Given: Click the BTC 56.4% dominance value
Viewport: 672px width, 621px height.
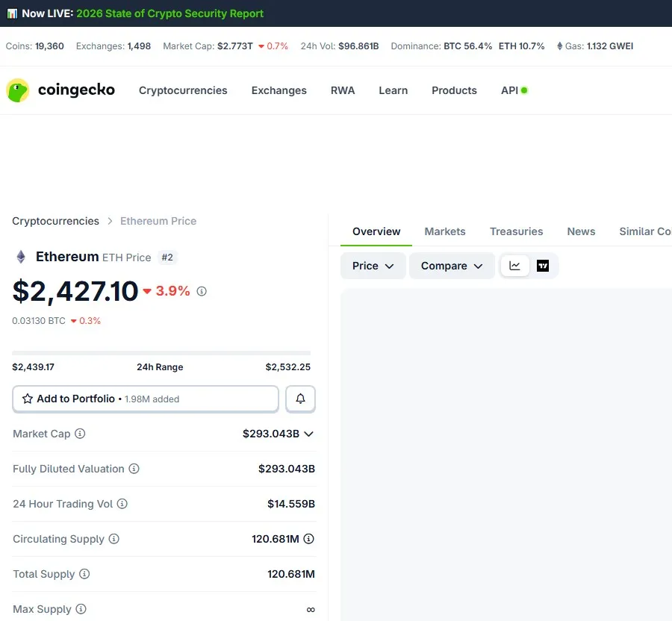Looking at the screenshot, I should (x=467, y=46).
